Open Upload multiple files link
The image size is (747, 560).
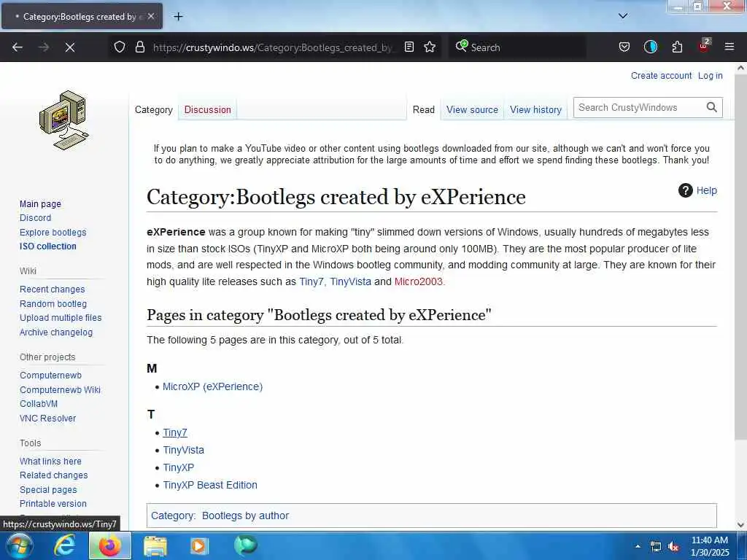(x=61, y=318)
